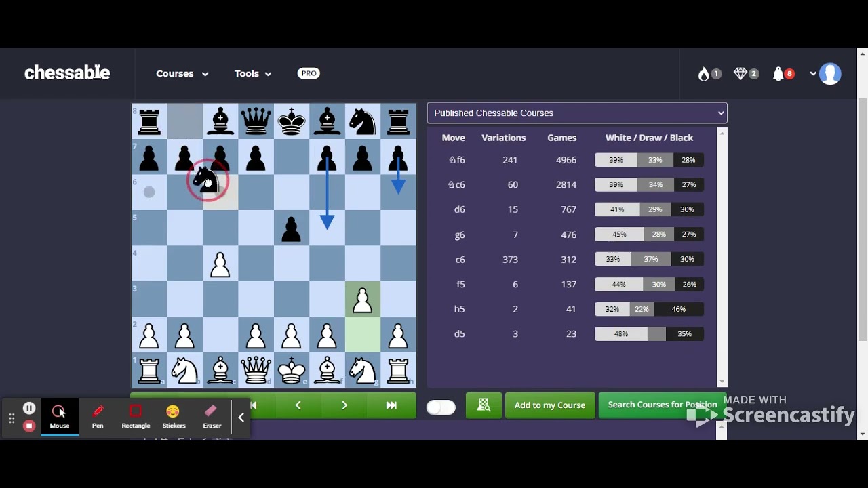Click the White / Draw / Black header

point(649,138)
